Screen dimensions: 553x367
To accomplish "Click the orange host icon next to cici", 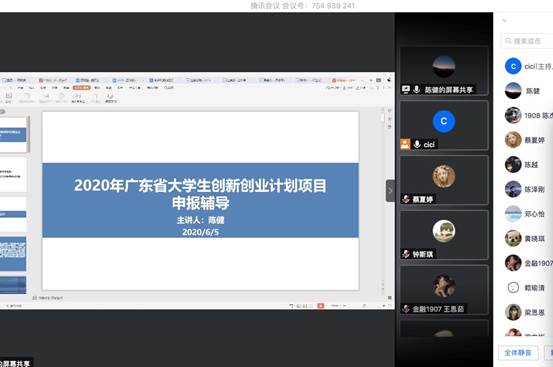I will 405,144.
